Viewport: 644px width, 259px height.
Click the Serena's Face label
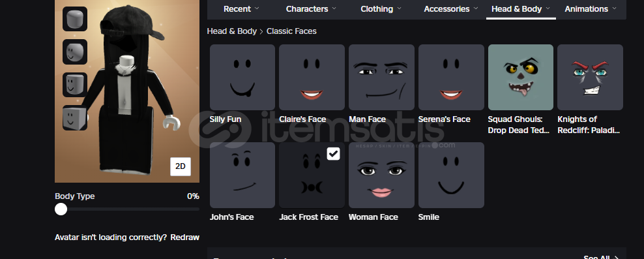click(445, 119)
